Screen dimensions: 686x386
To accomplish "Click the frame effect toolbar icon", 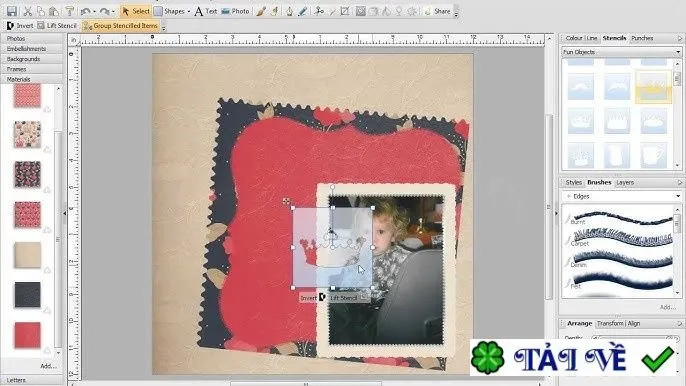I will tap(360, 11).
